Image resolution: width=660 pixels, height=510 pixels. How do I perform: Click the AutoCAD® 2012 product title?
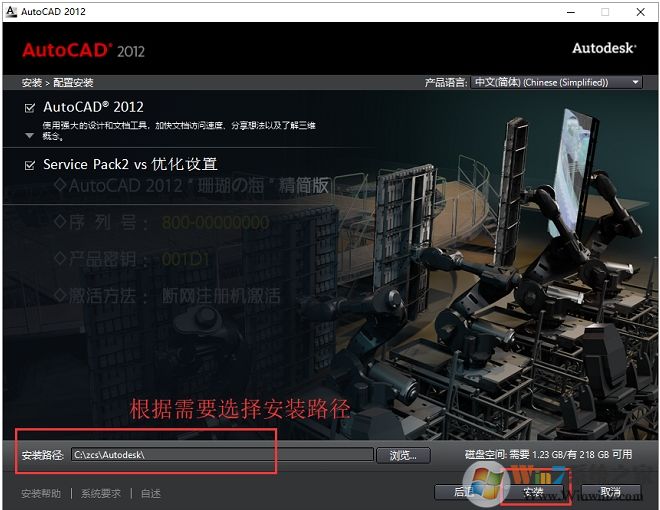click(93, 107)
